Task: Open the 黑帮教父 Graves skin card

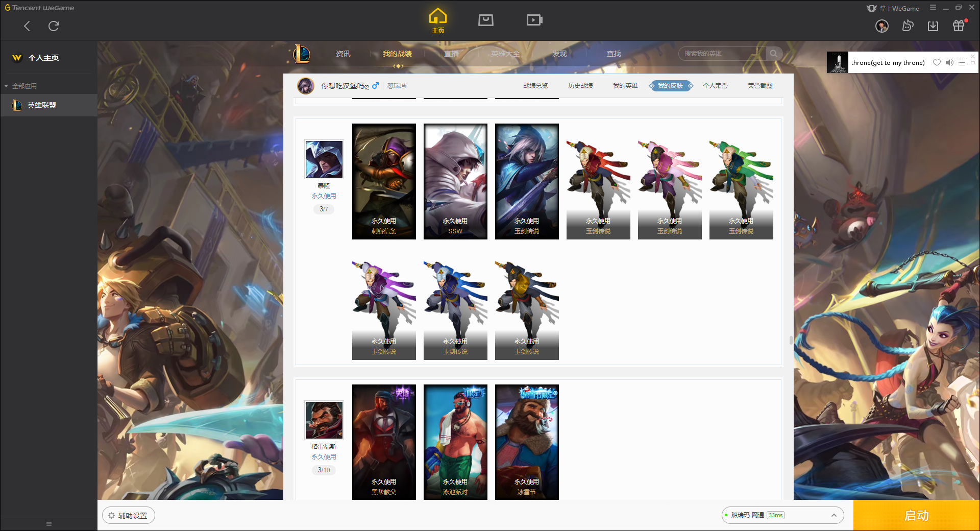Action: [384, 442]
